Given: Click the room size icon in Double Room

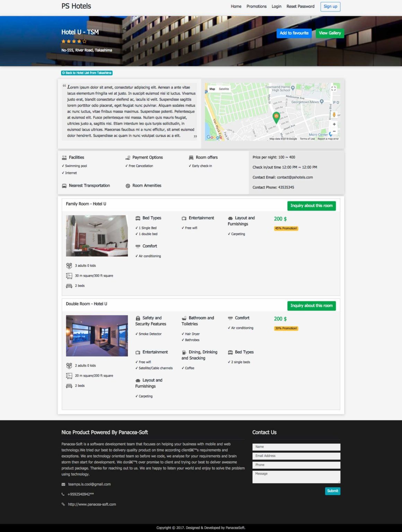Looking at the screenshot, I should 69,375.
